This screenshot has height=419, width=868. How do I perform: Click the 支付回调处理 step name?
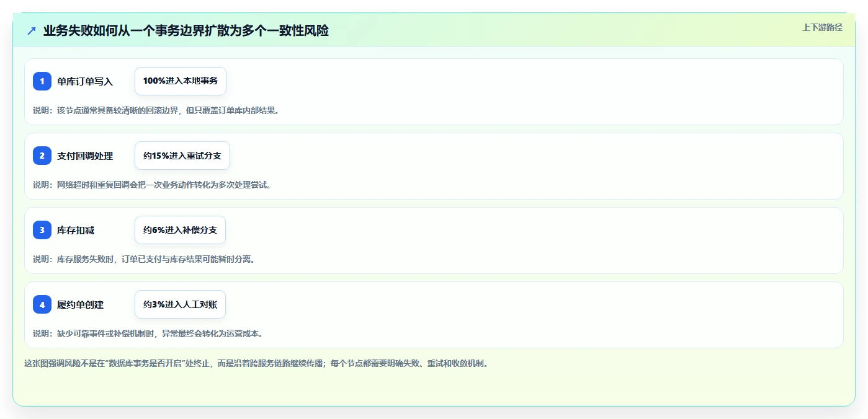[85, 156]
